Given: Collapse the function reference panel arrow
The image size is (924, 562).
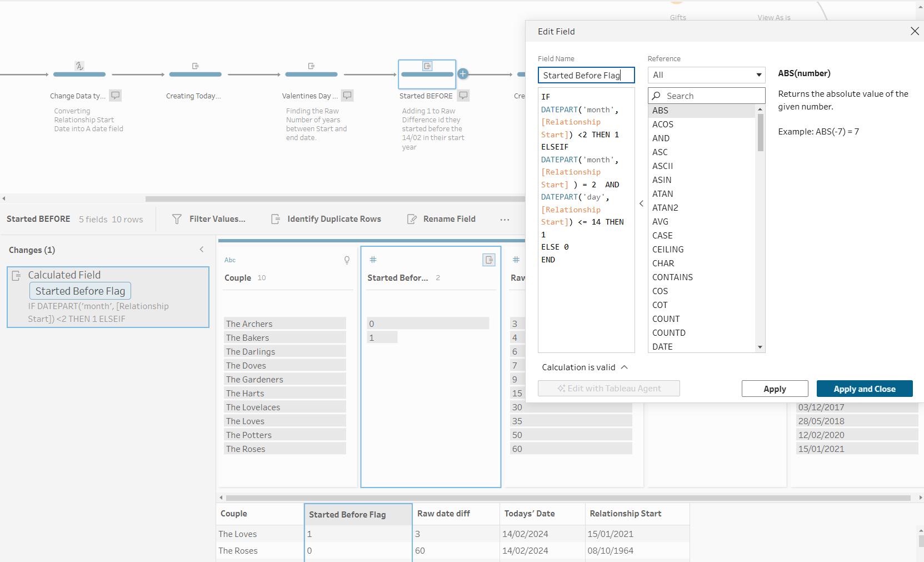Looking at the screenshot, I should coord(641,203).
